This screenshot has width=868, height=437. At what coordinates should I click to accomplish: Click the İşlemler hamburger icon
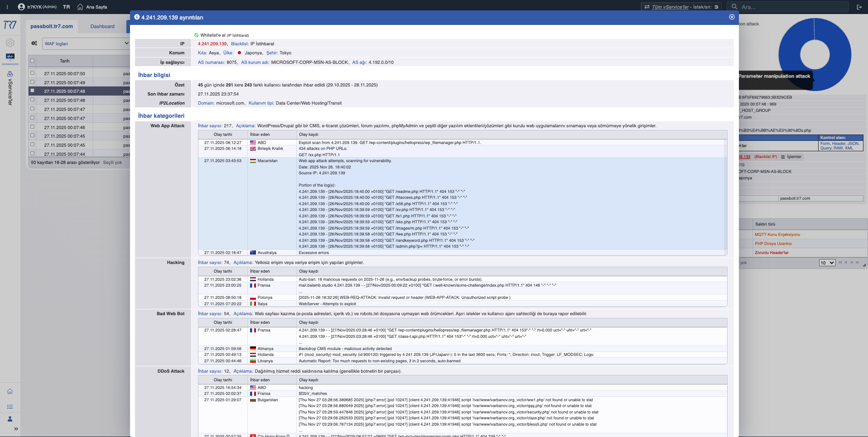(x=783, y=157)
